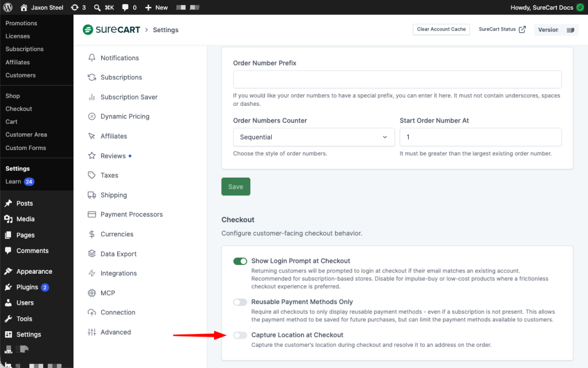Click the Reviews star icon
Image resolution: width=588 pixels, height=368 pixels.
pyautogui.click(x=92, y=155)
